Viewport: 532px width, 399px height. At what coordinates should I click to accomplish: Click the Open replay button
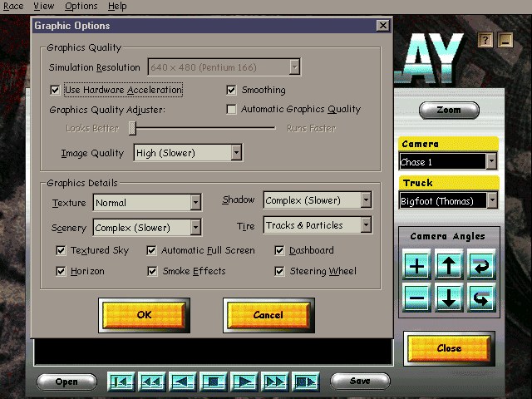click(x=66, y=382)
